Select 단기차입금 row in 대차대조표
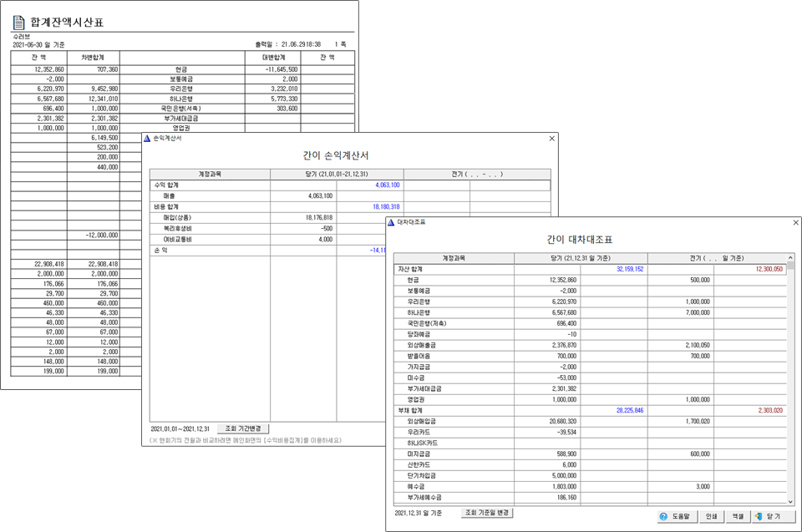The image size is (802, 532). click(x=591, y=476)
